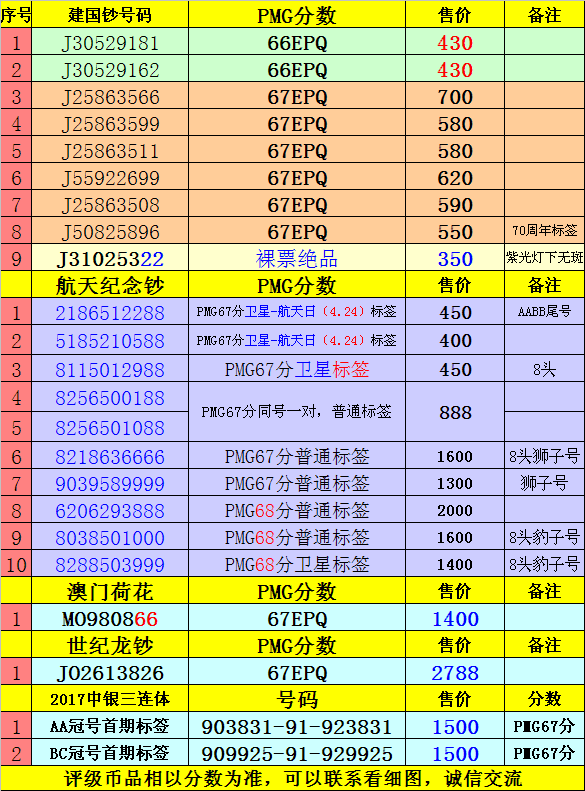Select the serial number 8218636666 cell
This screenshot has width=585, height=791.
point(110,456)
